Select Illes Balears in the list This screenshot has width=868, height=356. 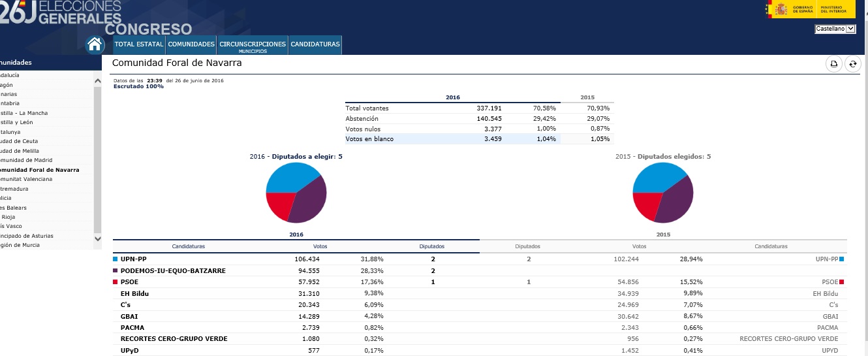tap(14, 208)
